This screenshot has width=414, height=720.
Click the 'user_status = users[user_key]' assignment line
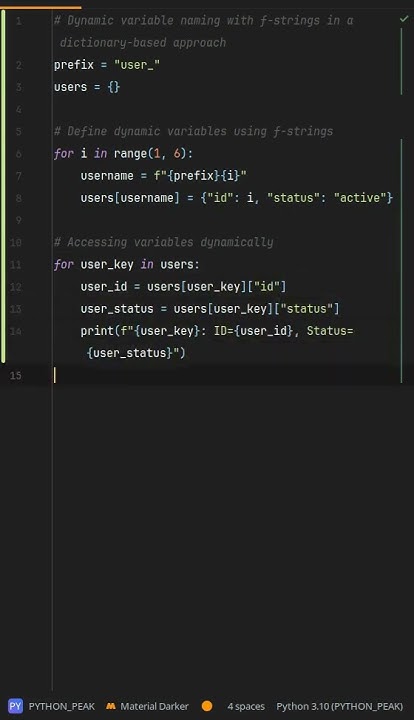[210, 309]
